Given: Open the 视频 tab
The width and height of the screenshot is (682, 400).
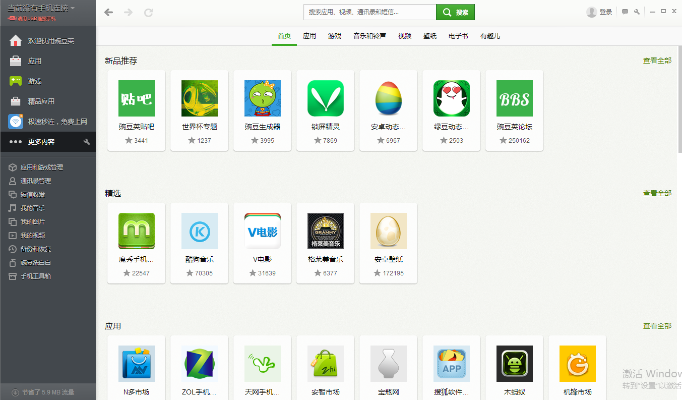Looking at the screenshot, I should tap(404, 36).
